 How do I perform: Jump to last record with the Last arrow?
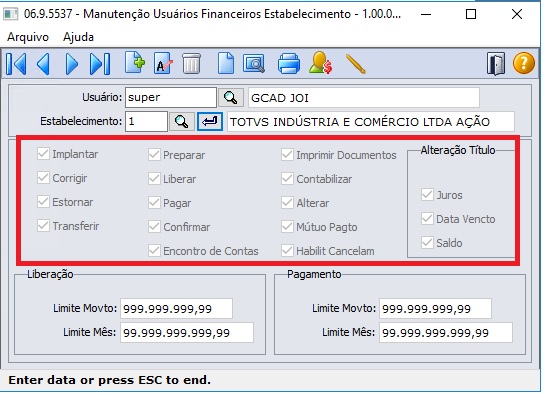100,64
